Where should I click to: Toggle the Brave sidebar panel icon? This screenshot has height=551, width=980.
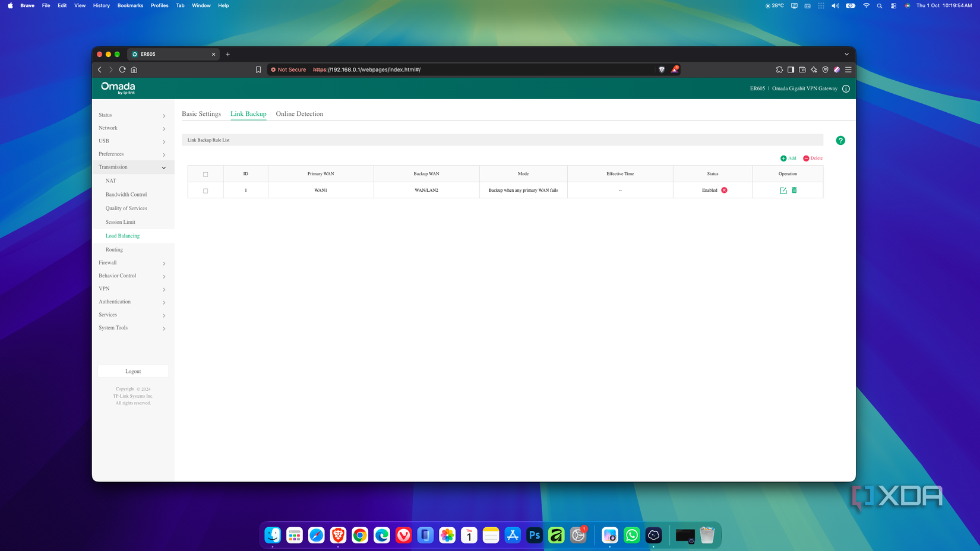pos(791,69)
